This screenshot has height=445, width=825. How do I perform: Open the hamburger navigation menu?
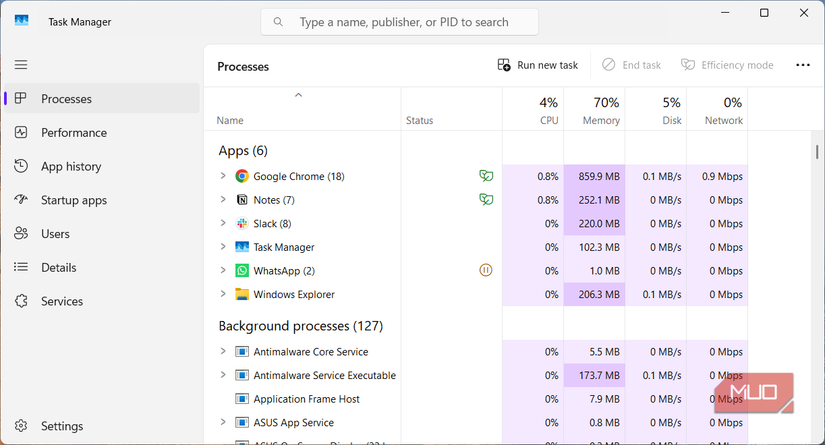point(21,65)
